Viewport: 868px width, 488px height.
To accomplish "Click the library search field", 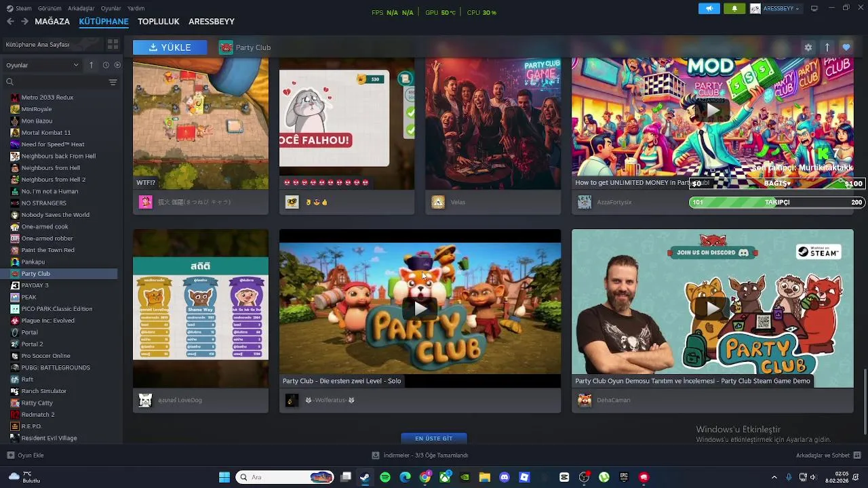I will (x=56, y=82).
